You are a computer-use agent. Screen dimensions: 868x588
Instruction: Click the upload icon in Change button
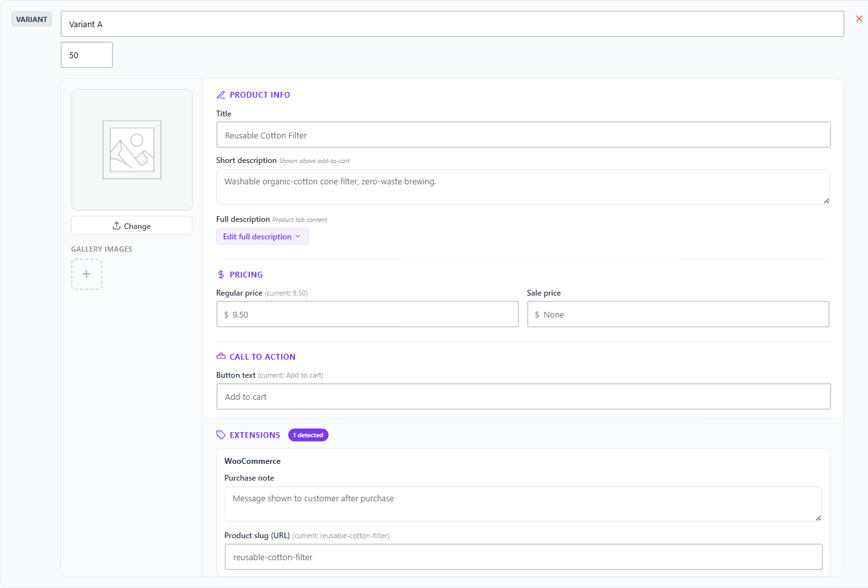tap(117, 226)
